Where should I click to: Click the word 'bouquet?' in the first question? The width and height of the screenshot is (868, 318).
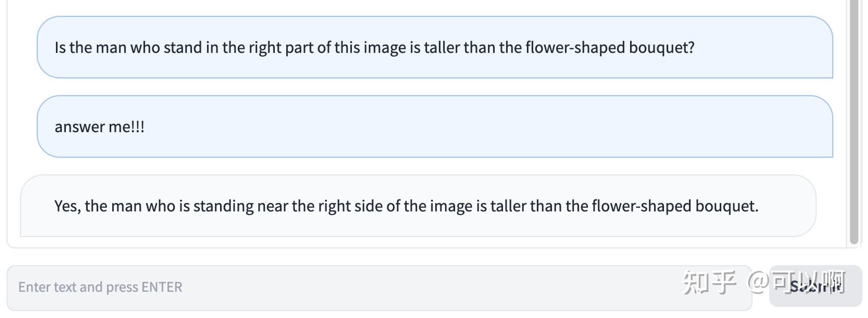[x=662, y=47]
